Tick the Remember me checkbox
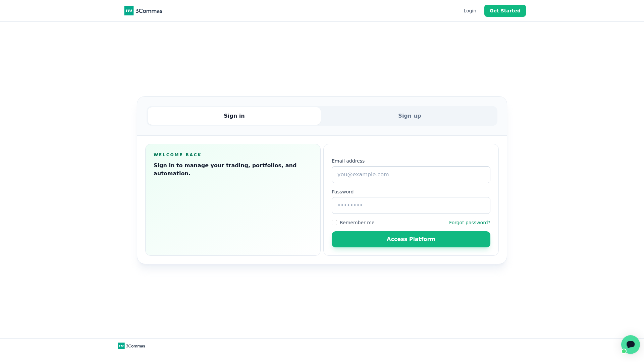 334,223
